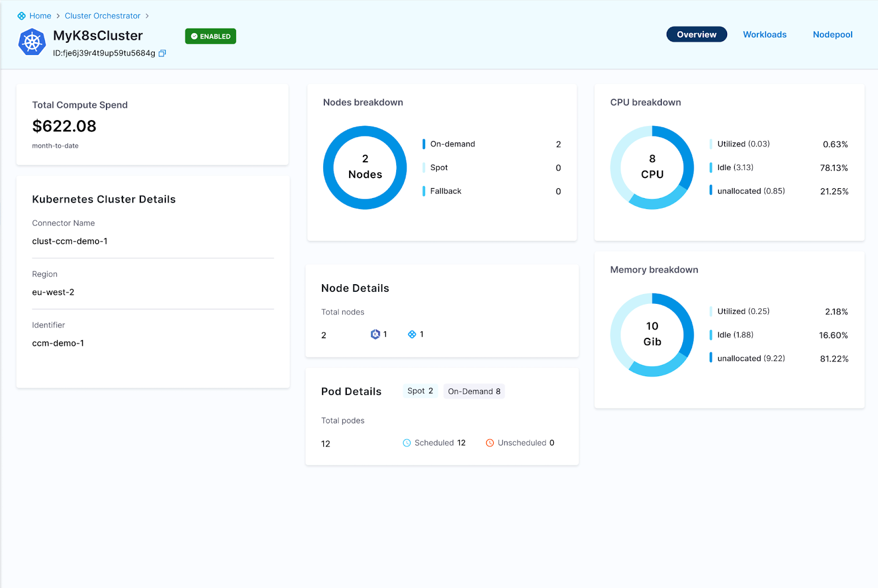Click the checkmark icon in the ENABLED badge

194,36
